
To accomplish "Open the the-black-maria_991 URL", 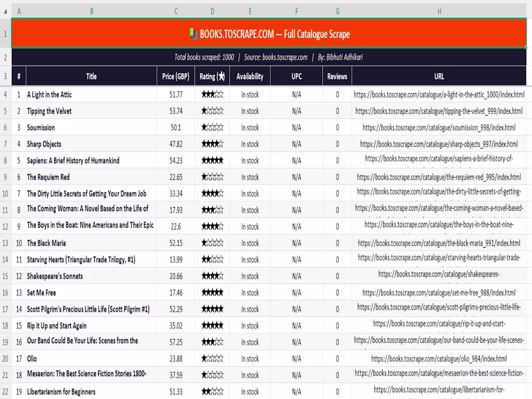I will coord(439,243).
